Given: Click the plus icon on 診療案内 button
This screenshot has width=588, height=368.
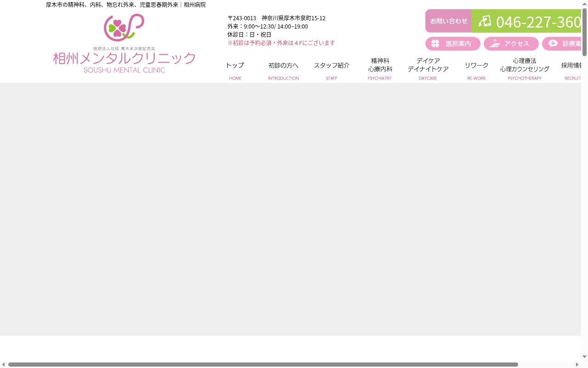Looking at the screenshot, I should [553, 43].
